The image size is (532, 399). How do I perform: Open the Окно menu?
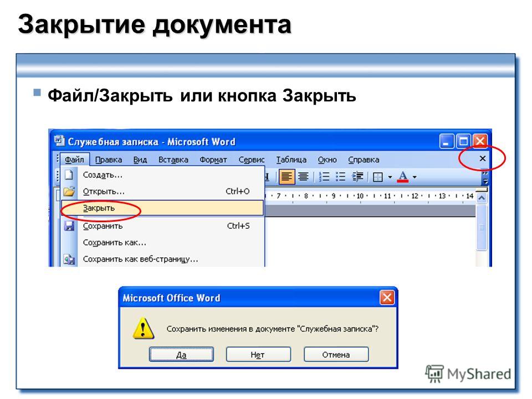[x=327, y=160]
